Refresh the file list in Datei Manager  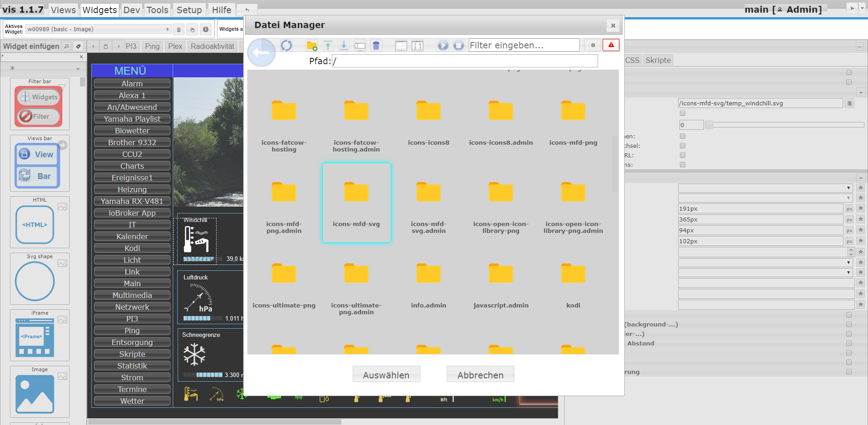tap(286, 45)
